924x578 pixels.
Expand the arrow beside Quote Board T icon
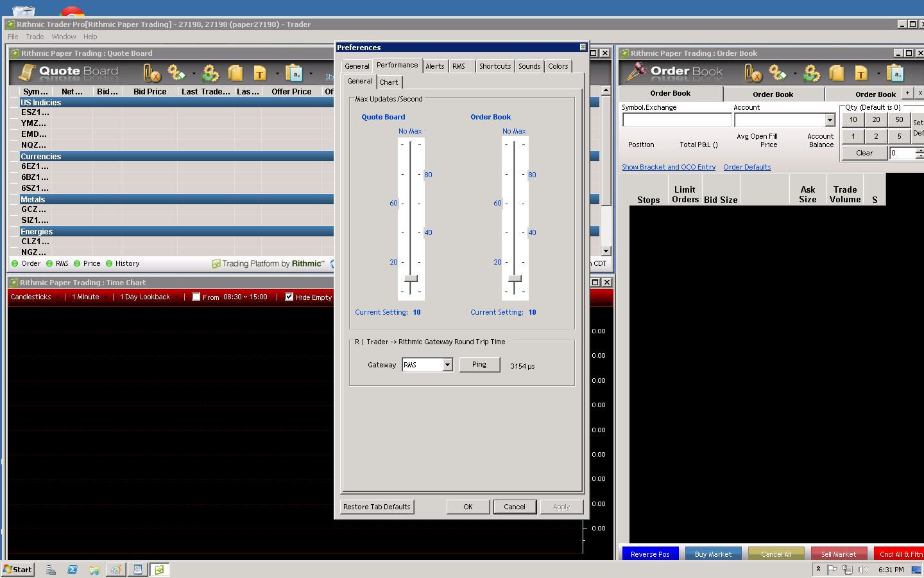[x=277, y=74]
